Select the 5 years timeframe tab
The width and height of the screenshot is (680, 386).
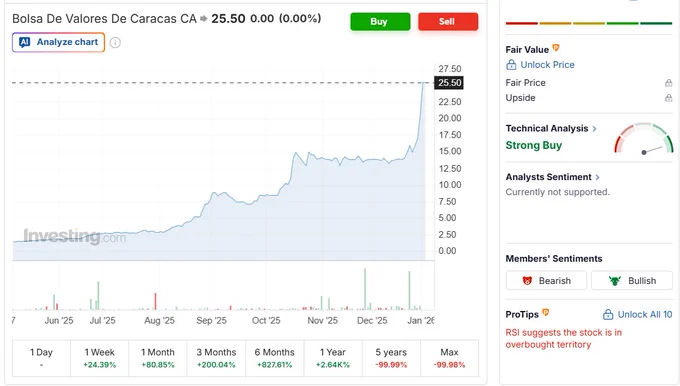(x=391, y=358)
